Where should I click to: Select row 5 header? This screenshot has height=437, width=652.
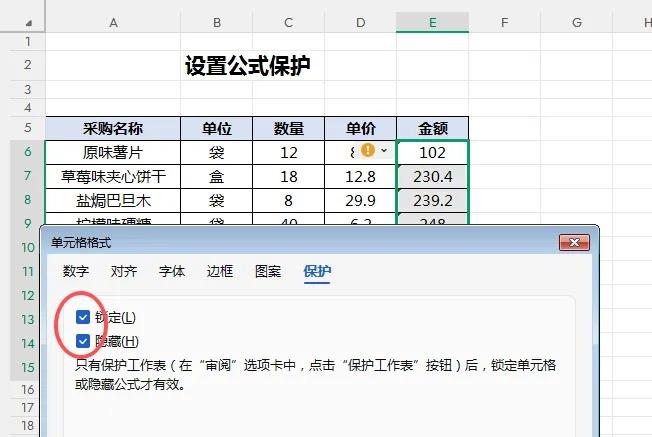(x=27, y=128)
